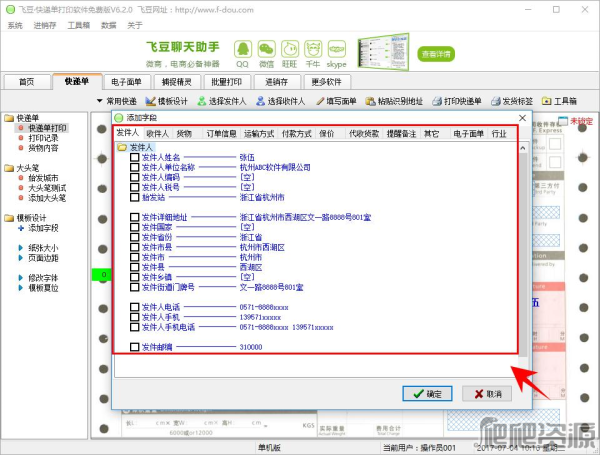Screen dimensions: 600x455
Task: Check the 发件省份 checkbox
Action: pyautogui.click(x=134, y=237)
